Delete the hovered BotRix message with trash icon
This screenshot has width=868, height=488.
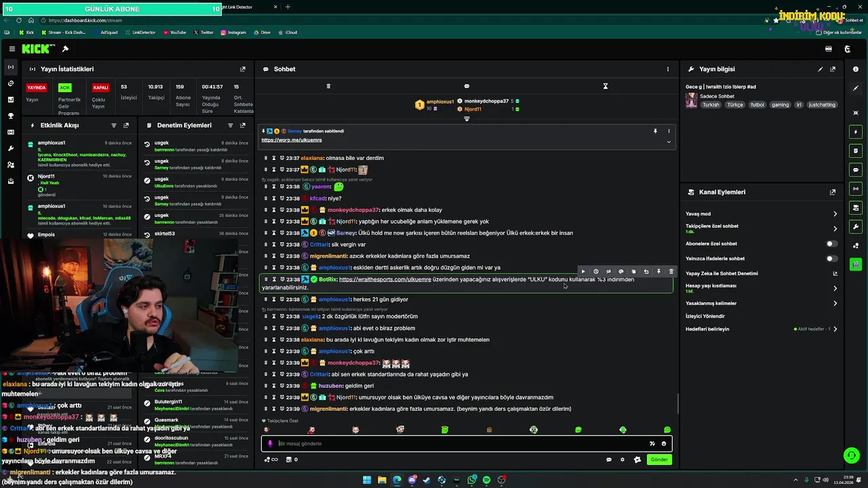(671, 272)
